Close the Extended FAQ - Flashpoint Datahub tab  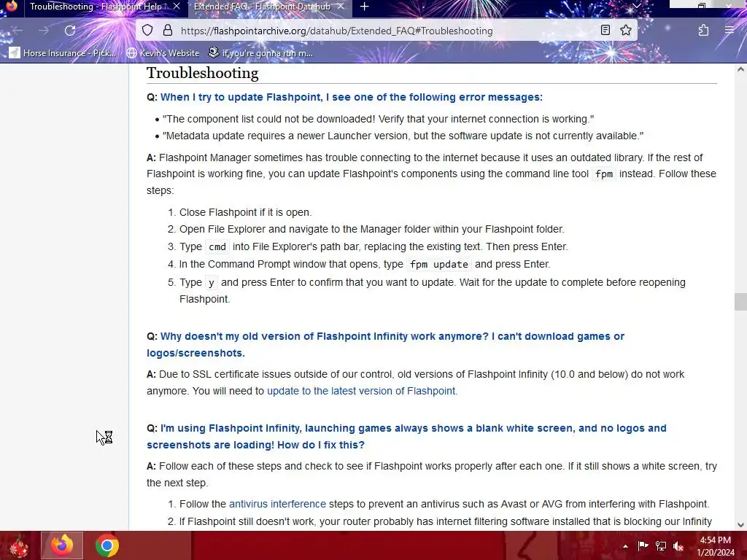coord(341,7)
